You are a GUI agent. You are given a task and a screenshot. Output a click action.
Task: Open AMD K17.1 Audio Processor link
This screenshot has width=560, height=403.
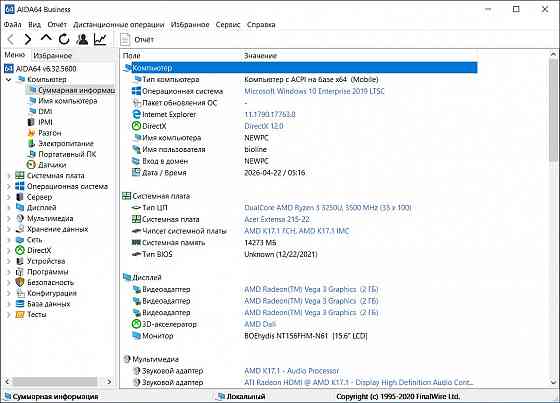[291, 371]
